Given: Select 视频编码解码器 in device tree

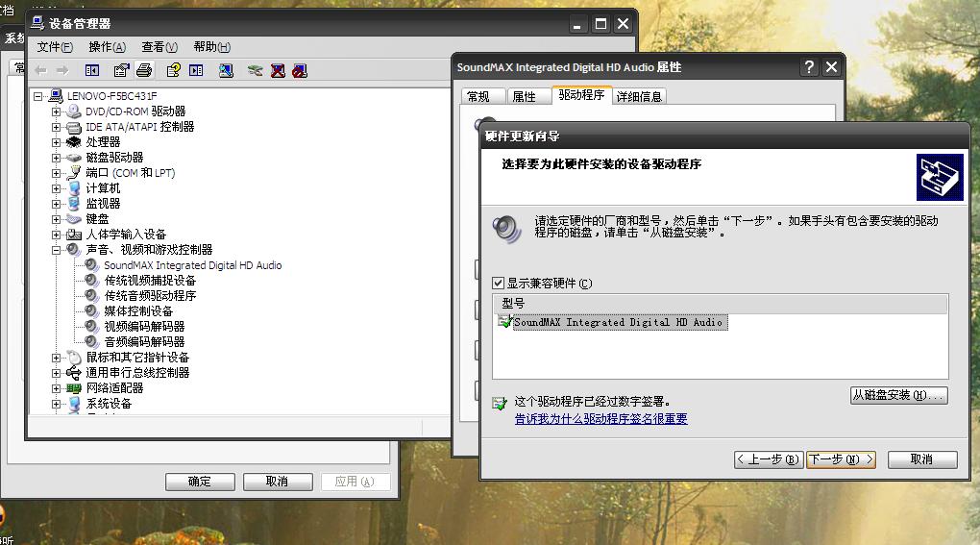Looking at the screenshot, I should 144,326.
